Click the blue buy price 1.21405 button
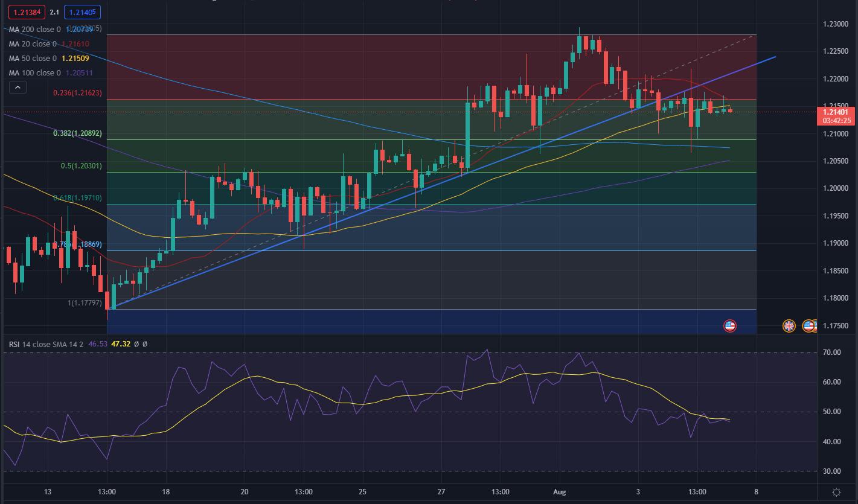 pyautogui.click(x=82, y=11)
